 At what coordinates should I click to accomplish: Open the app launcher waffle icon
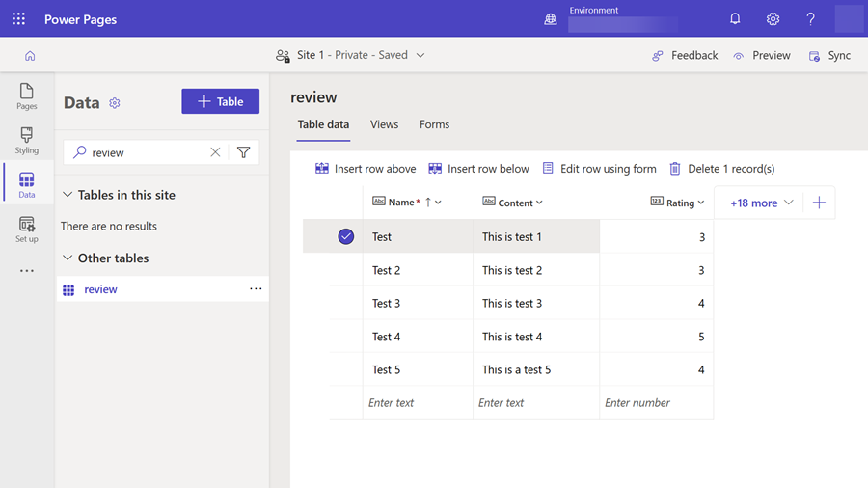click(18, 19)
